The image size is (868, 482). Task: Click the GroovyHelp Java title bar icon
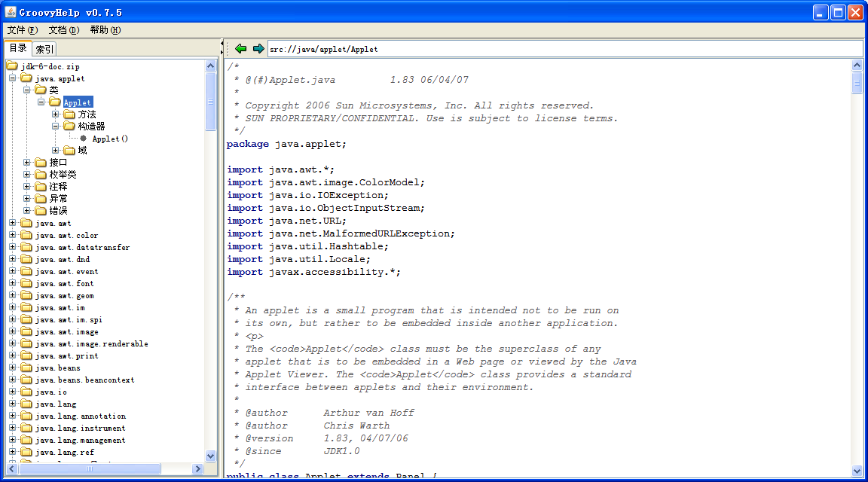11,11
